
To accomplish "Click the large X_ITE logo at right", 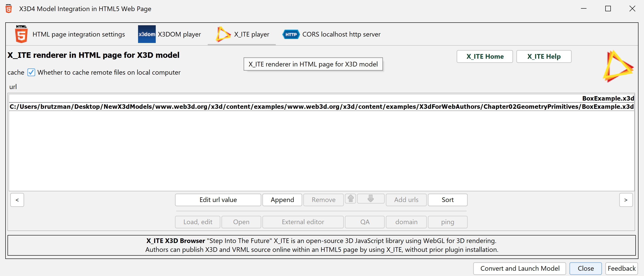I will coord(618,66).
